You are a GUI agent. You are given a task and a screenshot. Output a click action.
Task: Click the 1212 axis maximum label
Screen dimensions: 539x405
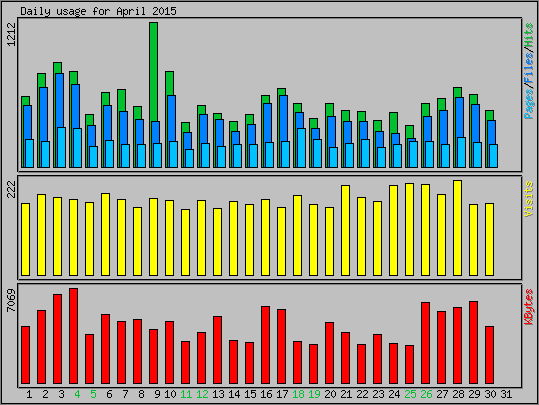click(11, 34)
